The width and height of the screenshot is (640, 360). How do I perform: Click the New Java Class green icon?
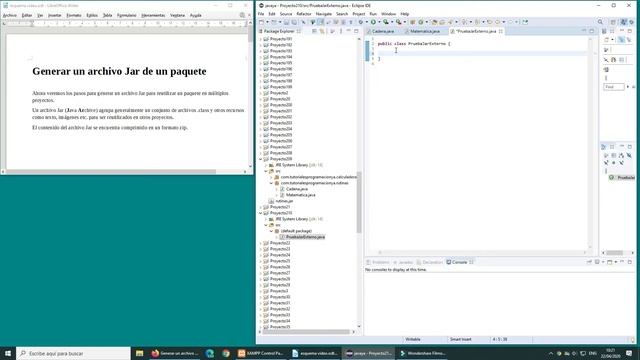421,22
